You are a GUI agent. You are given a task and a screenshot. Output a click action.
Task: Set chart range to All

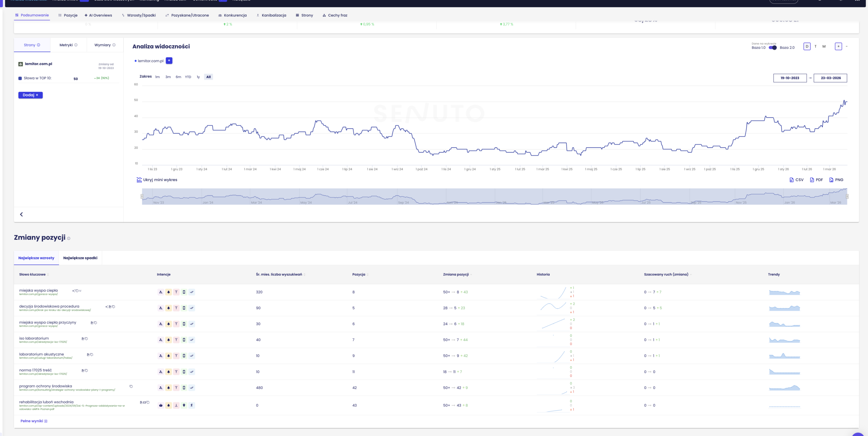209,77
